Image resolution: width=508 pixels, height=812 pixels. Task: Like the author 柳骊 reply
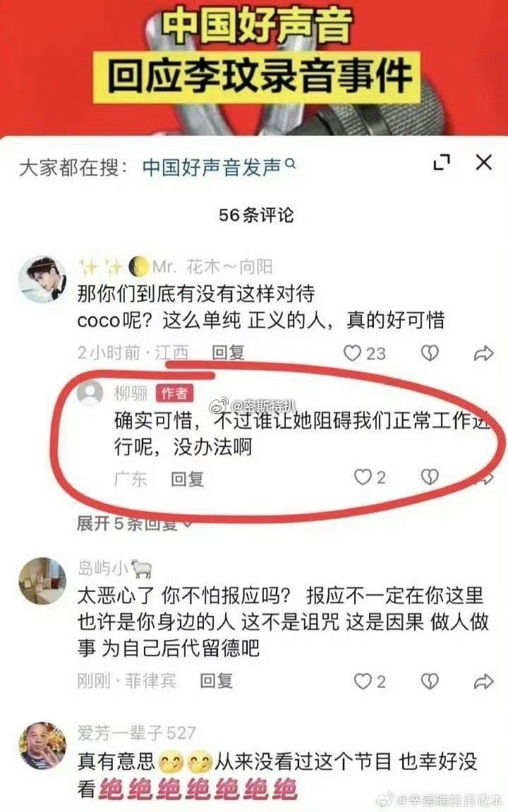click(370, 477)
